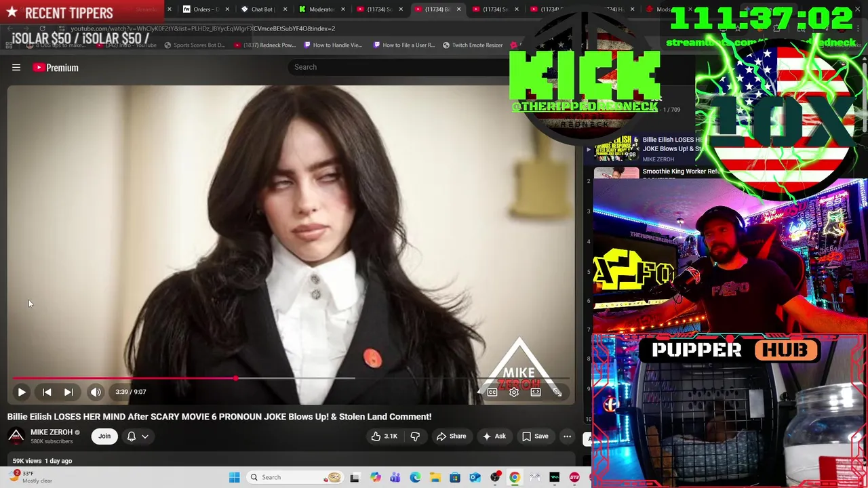The width and height of the screenshot is (868, 488).
Task: Click the taskbar Search box
Action: point(294,477)
